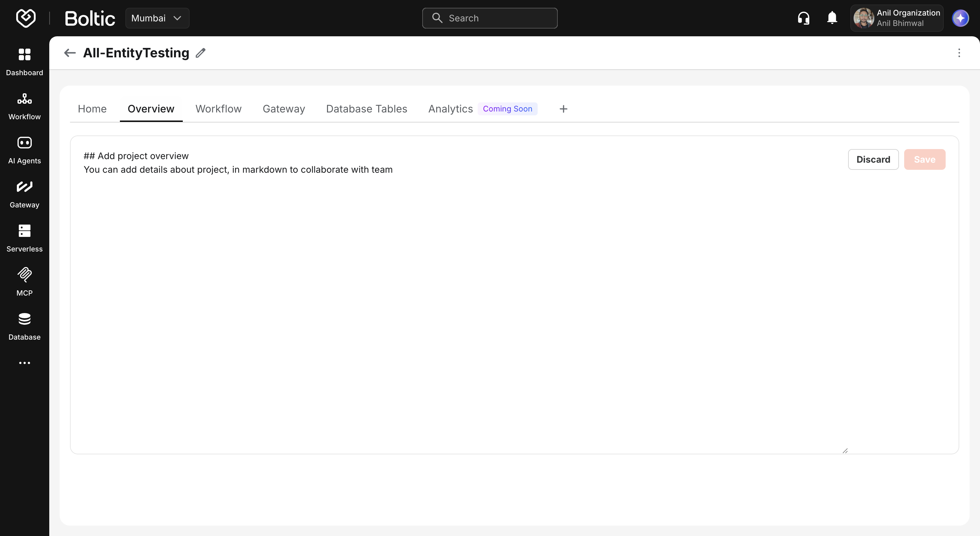The width and height of the screenshot is (980, 536).
Task: Focus the Search field
Action: (490, 18)
